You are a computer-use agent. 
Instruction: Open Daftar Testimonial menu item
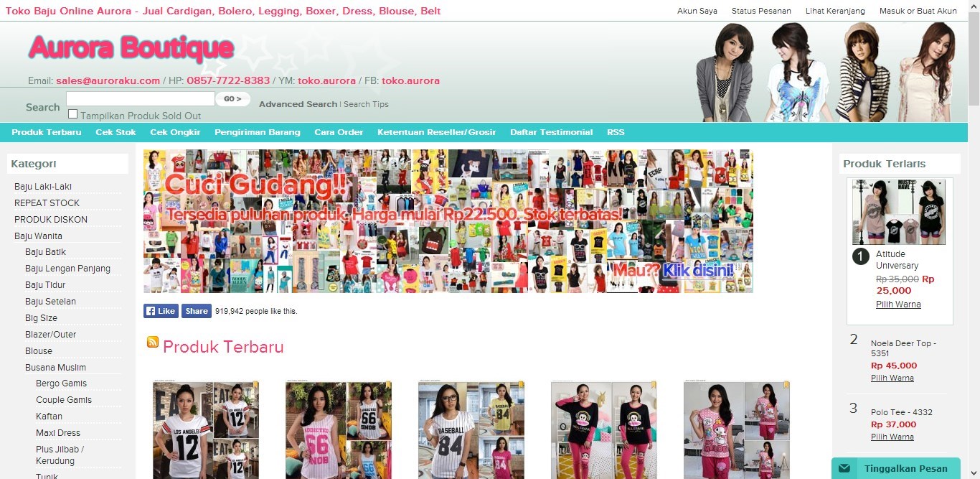pos(551,132)
